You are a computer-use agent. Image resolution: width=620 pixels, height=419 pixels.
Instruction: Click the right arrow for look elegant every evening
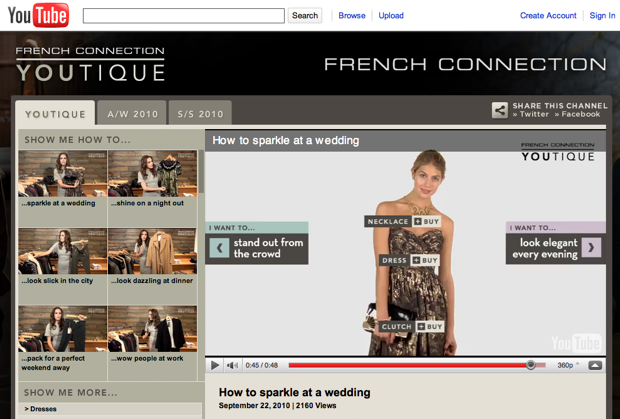(x=591, y=247)
